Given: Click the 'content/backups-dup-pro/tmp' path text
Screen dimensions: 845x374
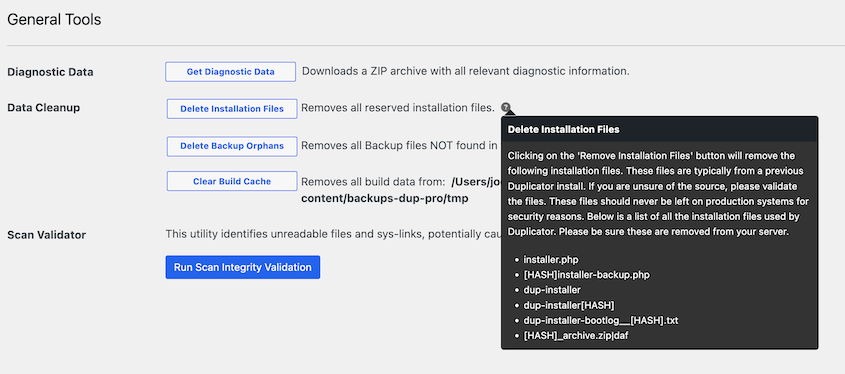Looking at the screenshot, I should (385, 198).
